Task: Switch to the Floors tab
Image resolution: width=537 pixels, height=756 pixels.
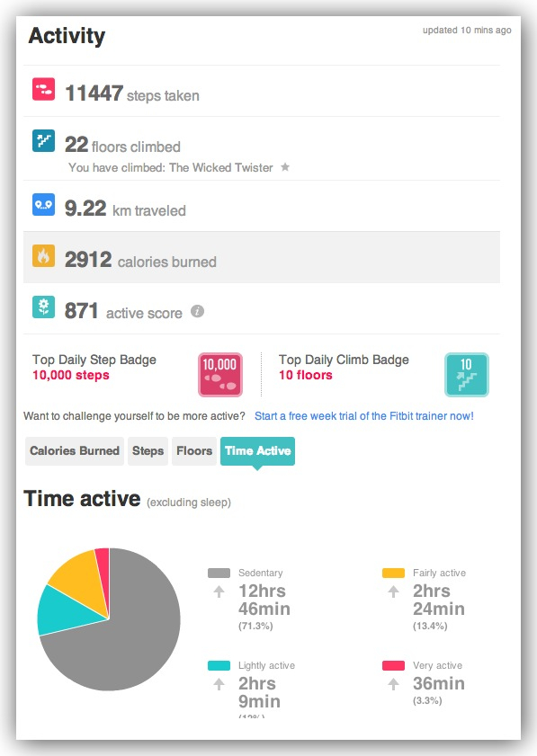Action: coord(194,450)
